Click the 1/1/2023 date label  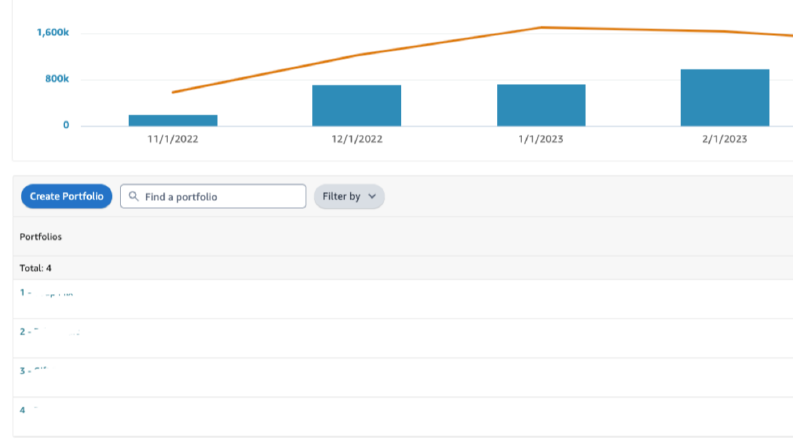(x=541, y=139)
